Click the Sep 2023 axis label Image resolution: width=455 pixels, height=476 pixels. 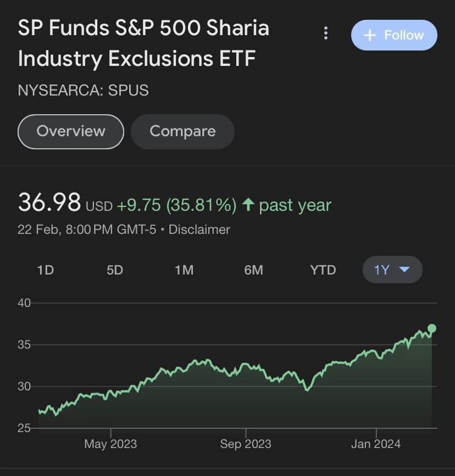[246, 444]
